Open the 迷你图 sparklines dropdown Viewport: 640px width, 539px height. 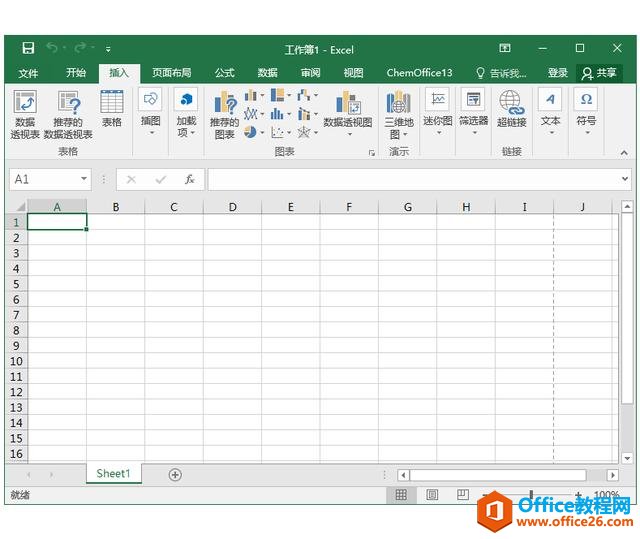click(438, 112)
